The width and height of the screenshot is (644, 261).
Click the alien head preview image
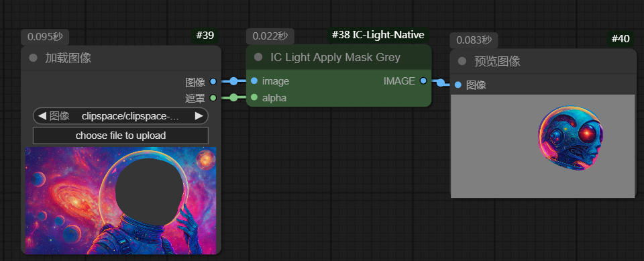tap(543, 146)
